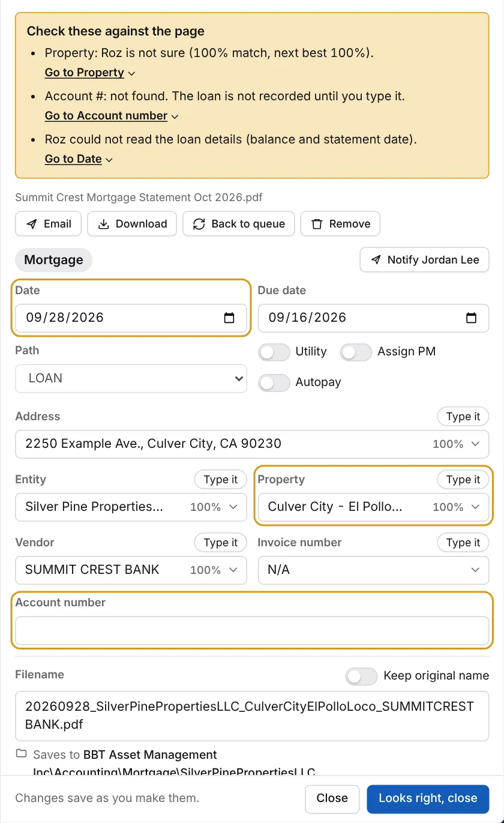Click Type it button for Address
Viewport: 504px width, 823px height.
(x=463, y=417)
